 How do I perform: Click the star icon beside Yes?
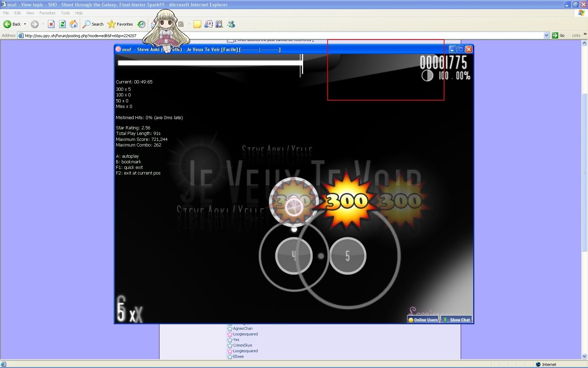coord(230,340)
